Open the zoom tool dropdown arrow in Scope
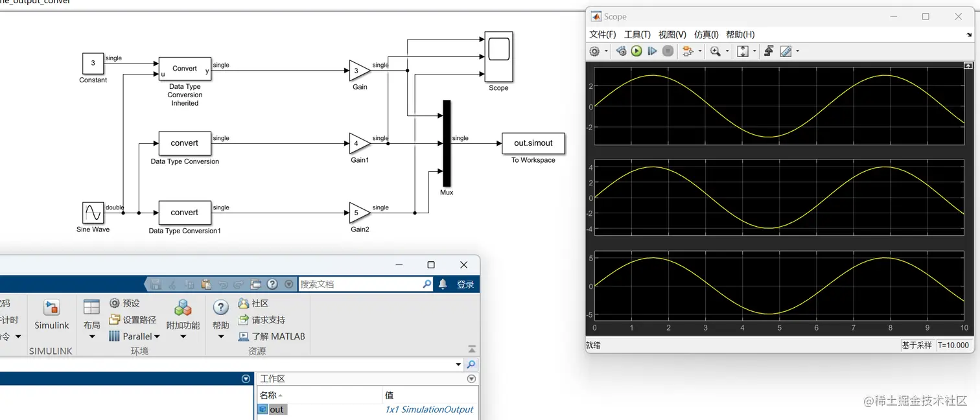 pos(727,51)
